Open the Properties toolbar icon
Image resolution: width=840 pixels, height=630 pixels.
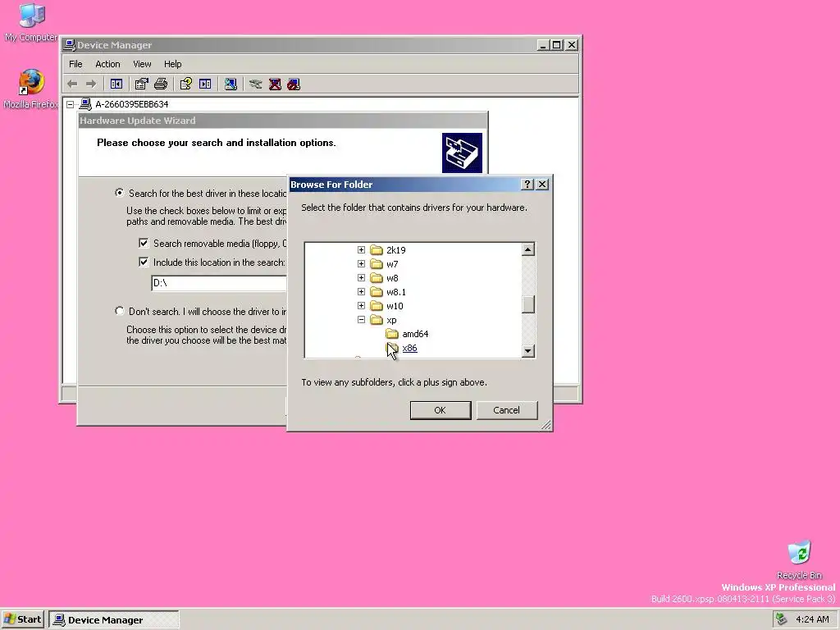click(x=141, y=84)
